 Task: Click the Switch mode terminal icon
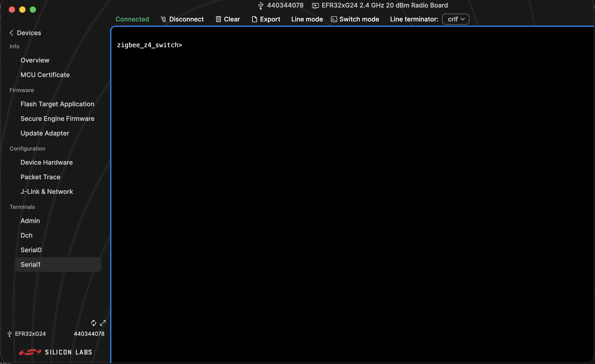pos(334,19)
